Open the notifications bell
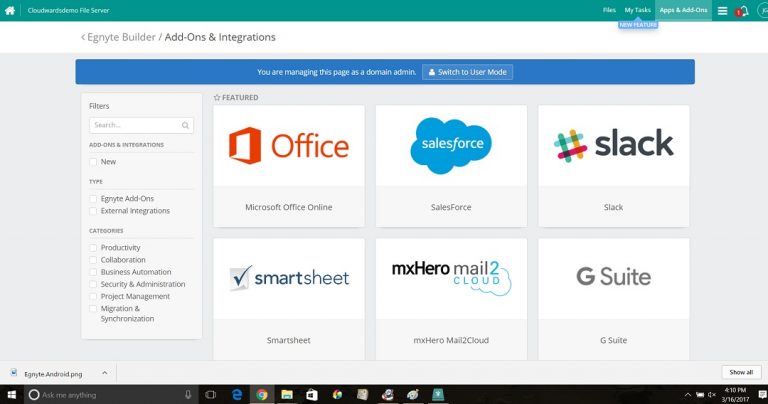Image resolution: width=768 pixels, height=404 pixels. [744, 11]
